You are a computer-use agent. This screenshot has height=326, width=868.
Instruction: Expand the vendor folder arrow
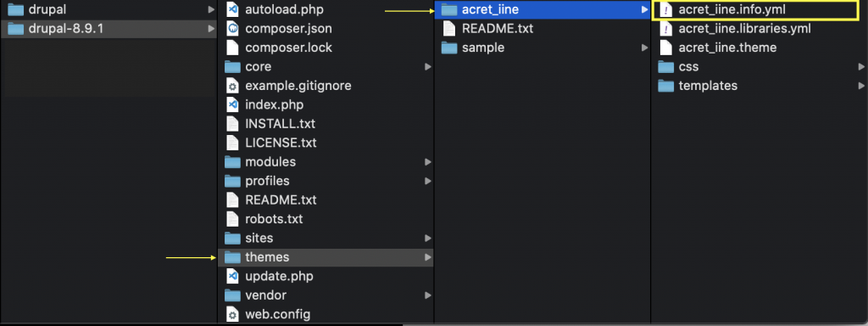428,295
